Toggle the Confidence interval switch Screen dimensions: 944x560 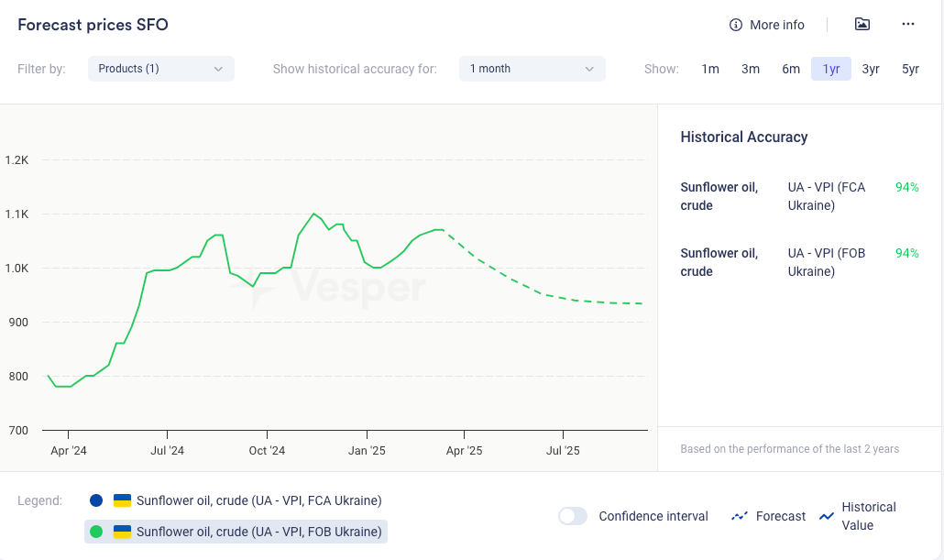tap(573, 516)
